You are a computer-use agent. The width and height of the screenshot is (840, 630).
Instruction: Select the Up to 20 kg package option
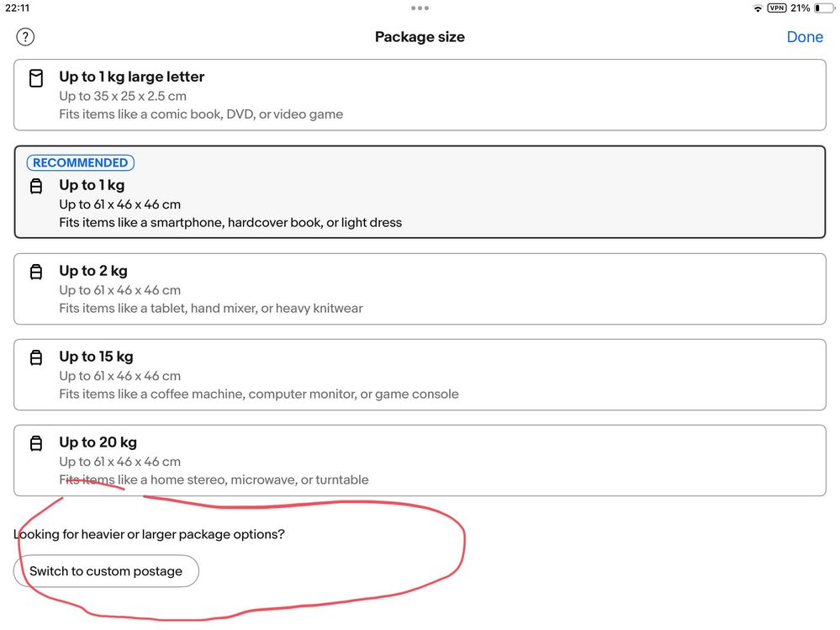[x=420, y=460]
